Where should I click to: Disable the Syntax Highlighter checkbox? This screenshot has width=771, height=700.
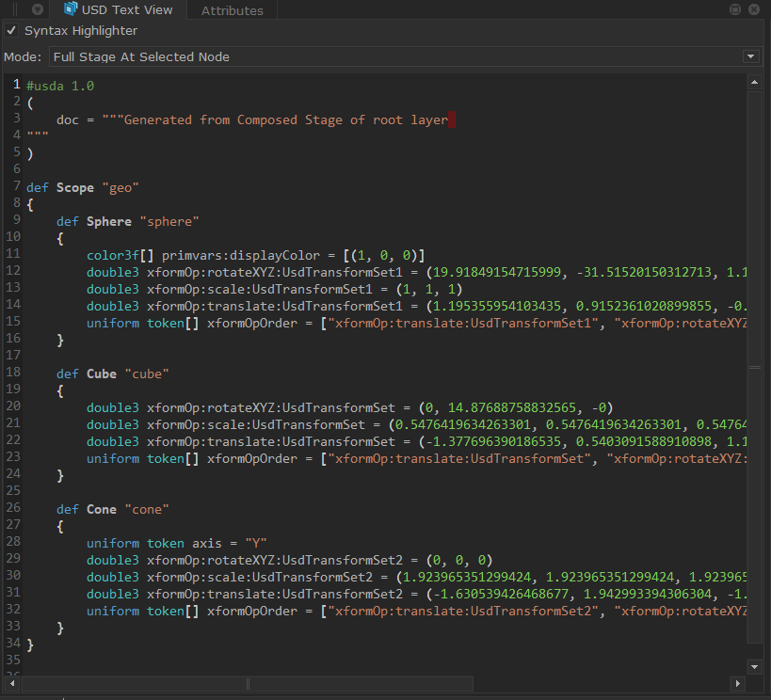point(11,31)
